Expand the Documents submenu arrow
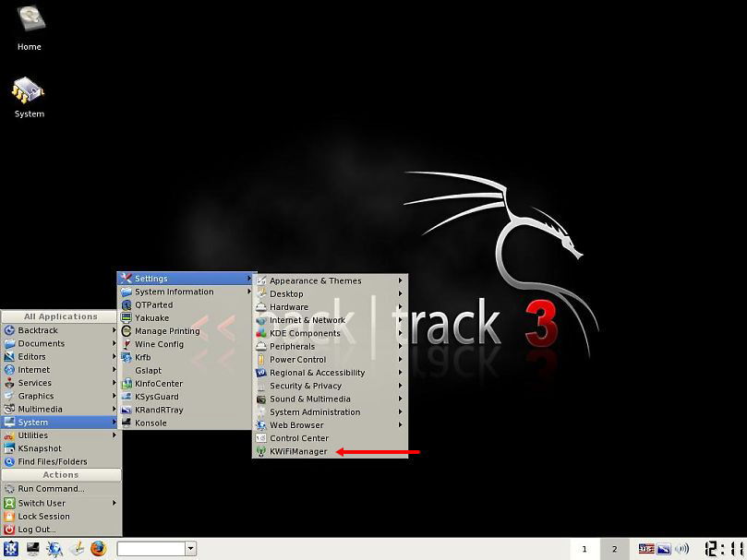Screen dimensions: 747x560 click(x=114, y=343)
